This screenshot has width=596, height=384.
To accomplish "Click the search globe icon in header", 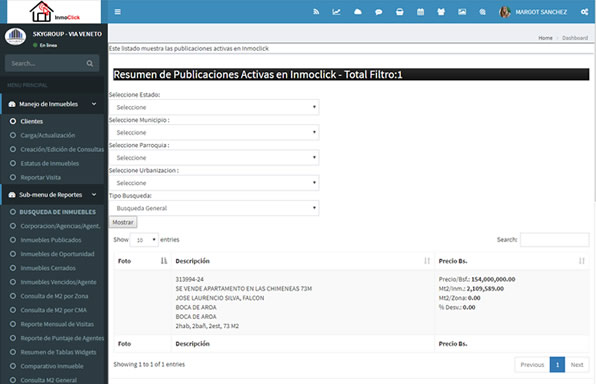I will pyautogui.click(x=482, y=12).
